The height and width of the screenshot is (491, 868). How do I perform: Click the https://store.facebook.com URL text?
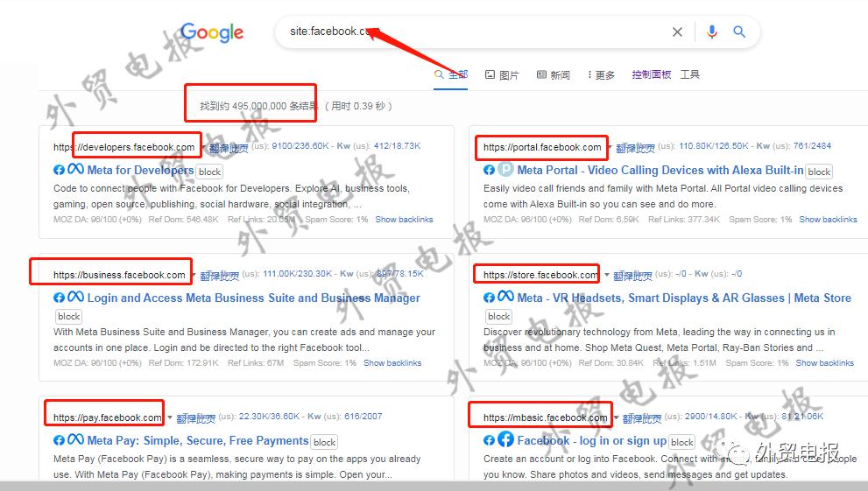click(x=540, y=275)
